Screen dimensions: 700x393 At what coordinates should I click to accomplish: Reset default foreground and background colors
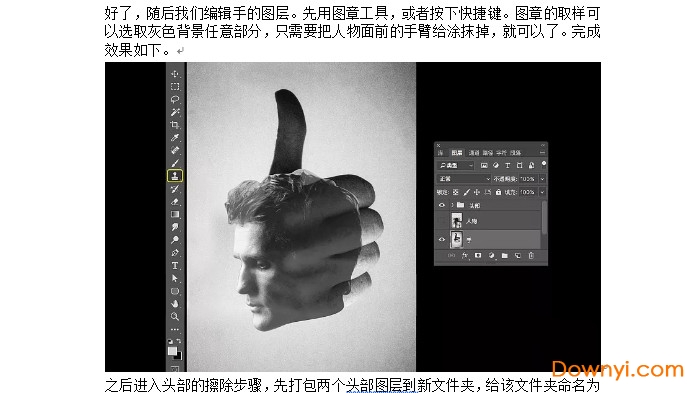[x=170, y=341]
